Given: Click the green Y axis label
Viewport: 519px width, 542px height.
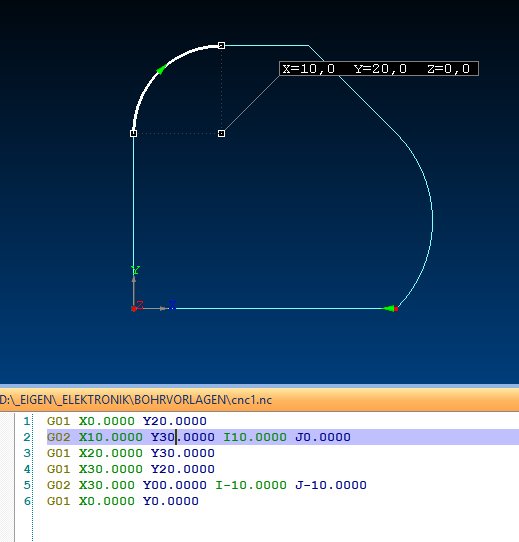Looking at the screenshot, I should (x=136, y=270).
